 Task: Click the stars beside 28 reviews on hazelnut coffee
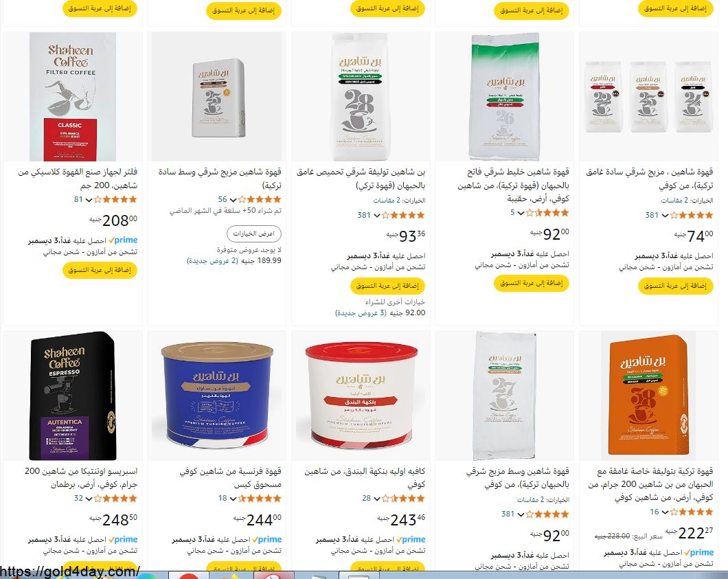[403, 498]
